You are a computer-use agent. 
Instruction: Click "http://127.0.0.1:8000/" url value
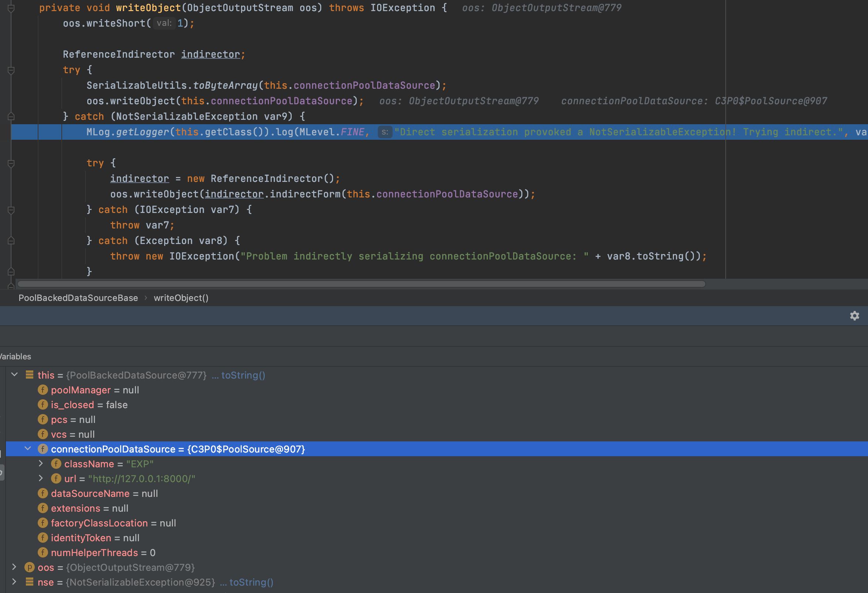point(142,479)
